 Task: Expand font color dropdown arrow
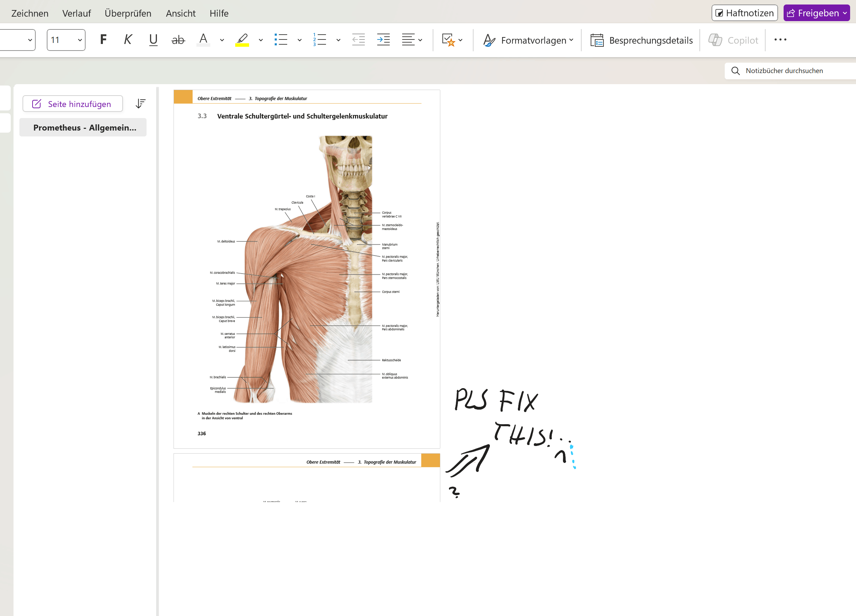tap(222, 40)
